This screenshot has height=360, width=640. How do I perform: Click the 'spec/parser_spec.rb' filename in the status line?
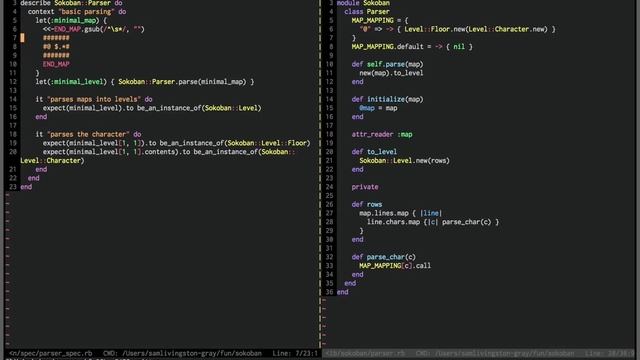click(x=51, y=353)
